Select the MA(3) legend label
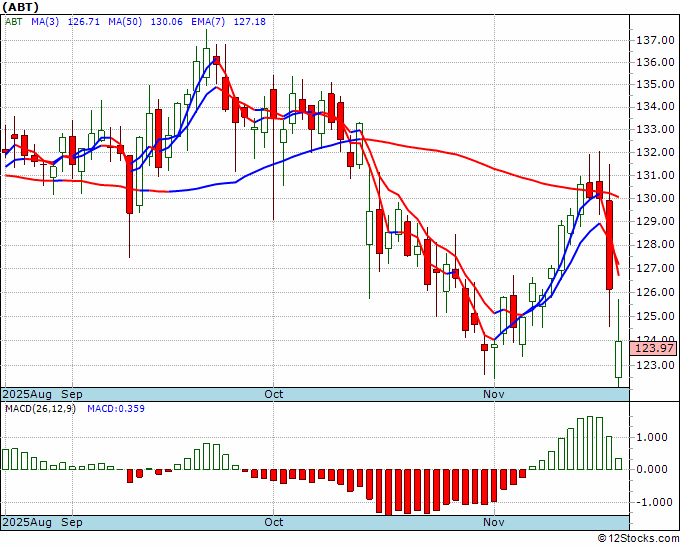Screen dimensions: 680x546 [45, 21]
